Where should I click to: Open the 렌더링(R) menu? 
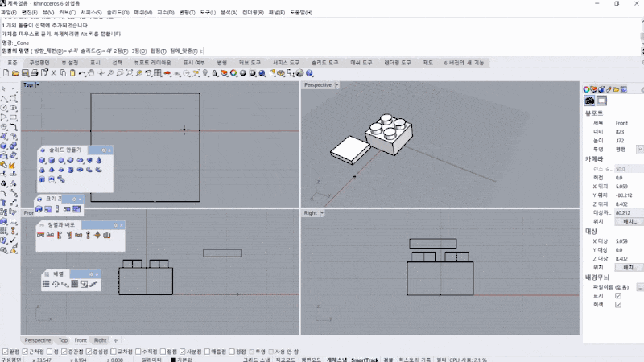[x=253, y=13]
